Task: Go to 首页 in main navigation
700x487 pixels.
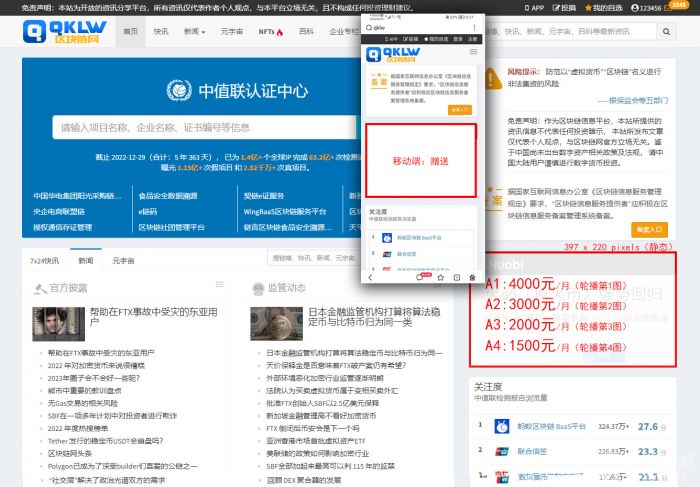Action: pos(130,32)
